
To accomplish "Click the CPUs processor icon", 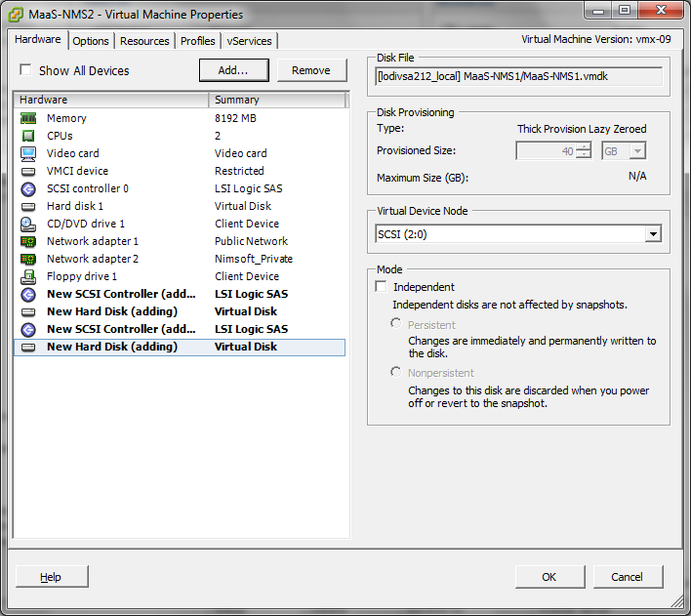I will point(28,136).
